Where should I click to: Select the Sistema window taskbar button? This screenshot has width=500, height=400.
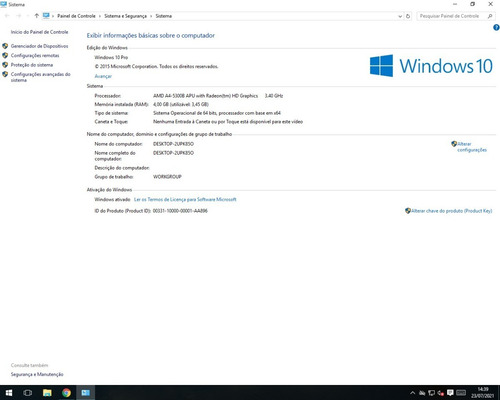point(86,393)
